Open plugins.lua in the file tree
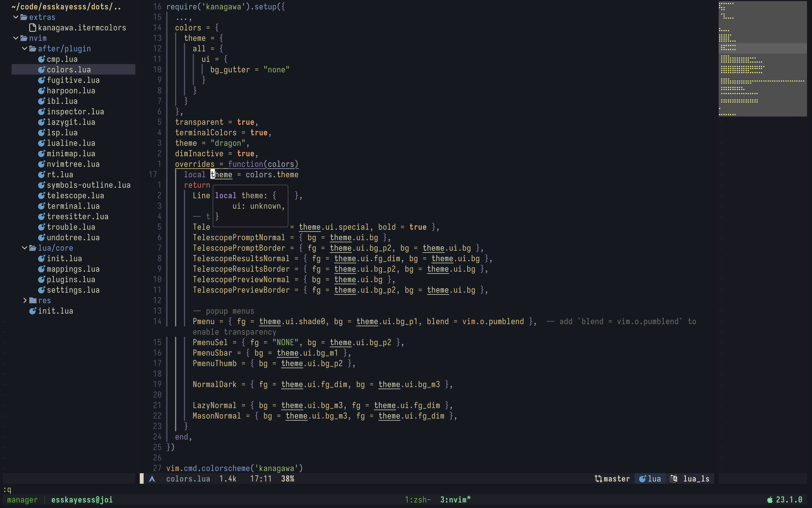Screen dimensions: 812x508 (x=71, y=279)
